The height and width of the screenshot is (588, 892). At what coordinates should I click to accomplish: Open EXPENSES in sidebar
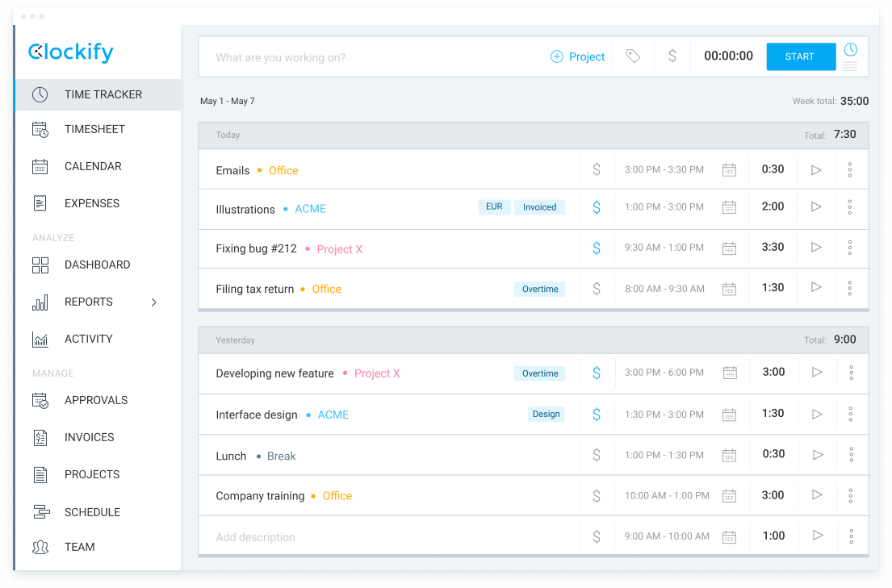[98, 203]
